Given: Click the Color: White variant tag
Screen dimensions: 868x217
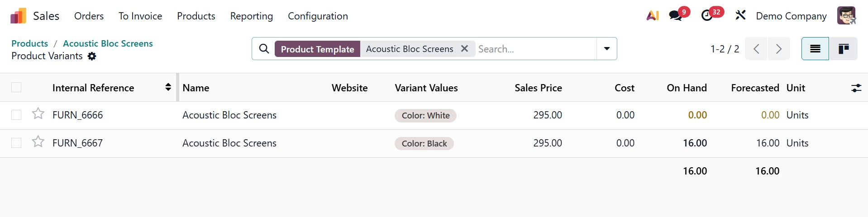Looking at the screenshot, I should [425, 116].
